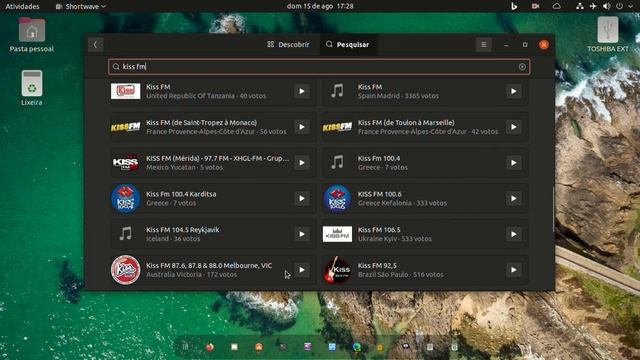Viewport: 640px width, 360px height.
Task: Play Kiss Fm 100.4 Karditsa station
Action: pyautogui.click(x=302, y=198)
